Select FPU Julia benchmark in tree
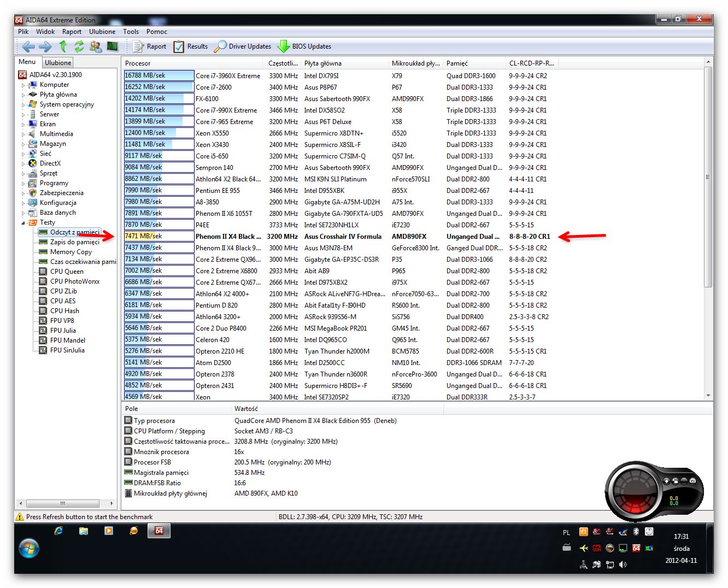Image resolution: width=728 pixels, height=588 pixels. pos(63,331)
